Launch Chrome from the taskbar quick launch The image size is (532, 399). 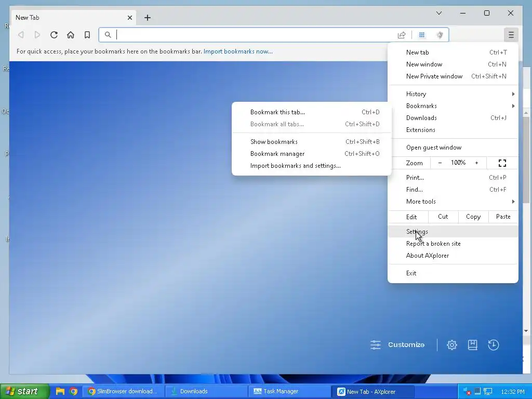[x=73, y=391]
